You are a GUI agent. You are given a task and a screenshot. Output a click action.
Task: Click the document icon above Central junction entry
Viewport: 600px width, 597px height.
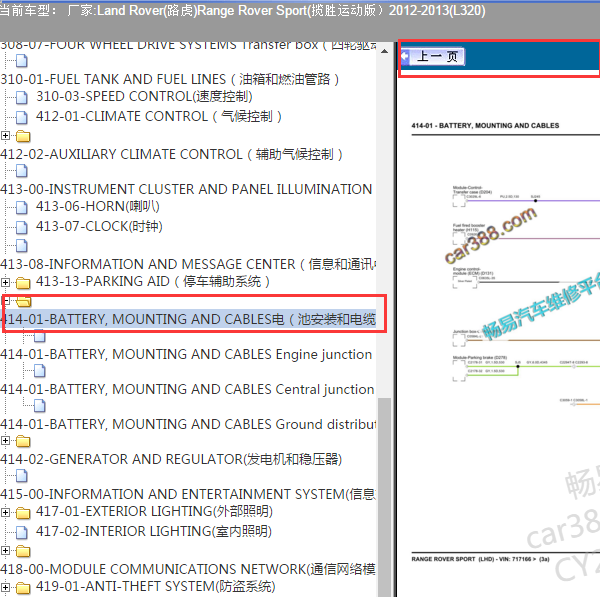[39, 371]
